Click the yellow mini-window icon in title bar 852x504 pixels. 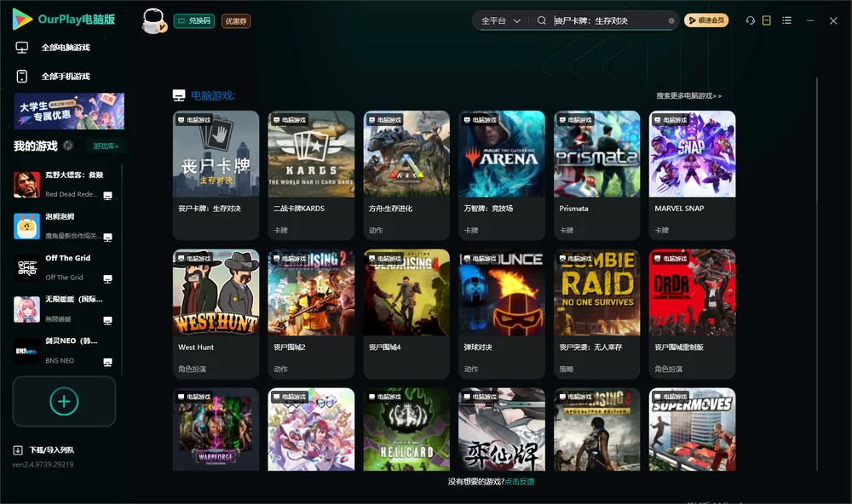click(x=766, y=20)
